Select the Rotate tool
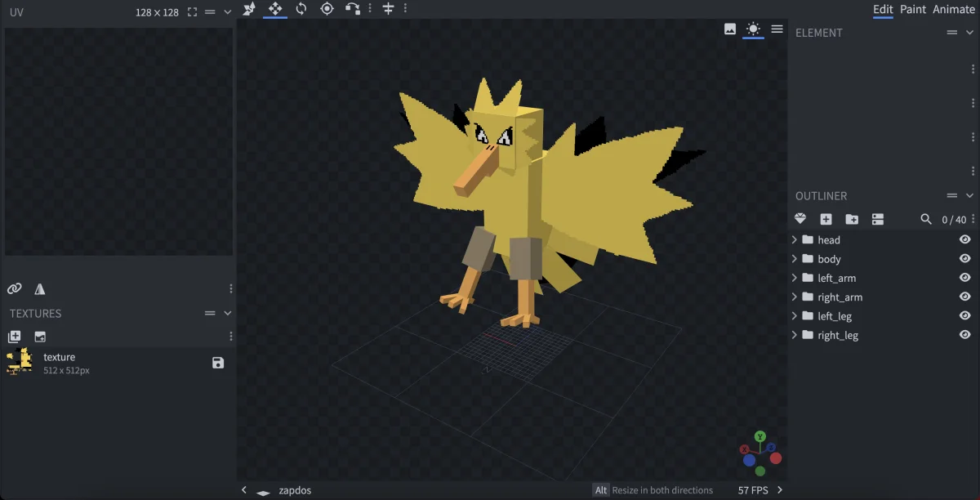 (301, 8)
